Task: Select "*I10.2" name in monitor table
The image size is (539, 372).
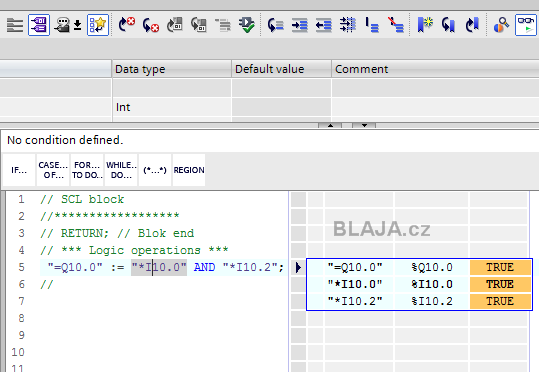Action: point(355,301)
